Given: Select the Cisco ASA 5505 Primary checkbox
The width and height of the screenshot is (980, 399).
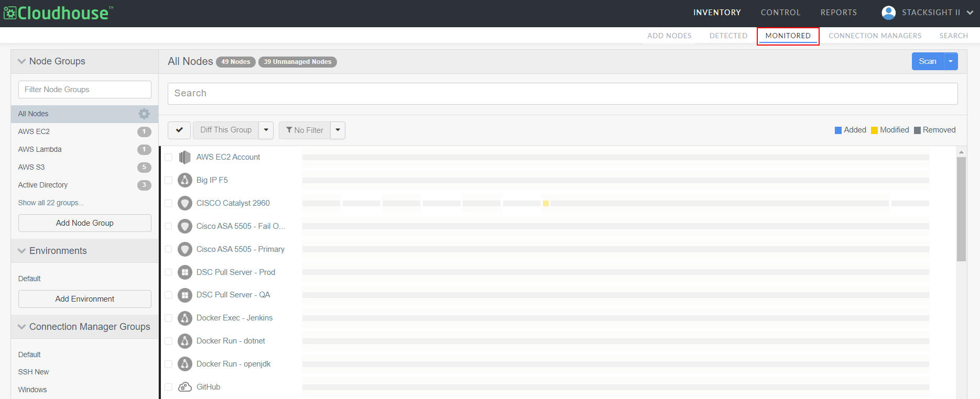Looking at the screenshot, I should 168,249.
